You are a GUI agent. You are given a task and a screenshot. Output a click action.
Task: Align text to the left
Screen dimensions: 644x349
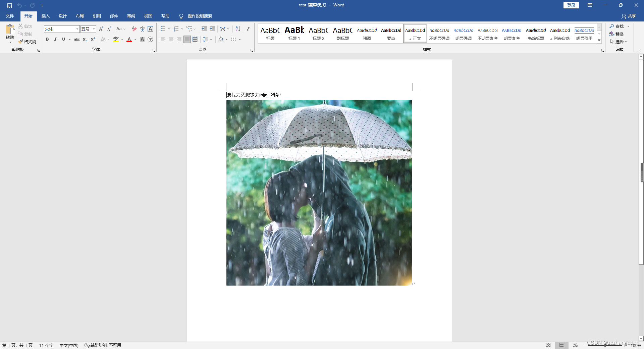(x=163, y=39)
